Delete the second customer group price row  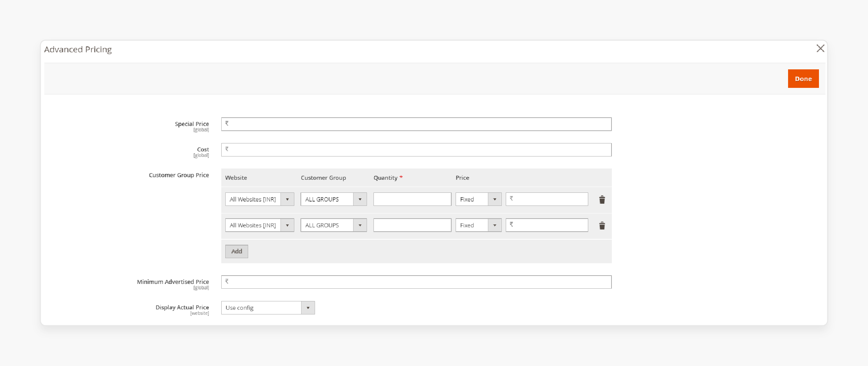(x=602, y=225)
